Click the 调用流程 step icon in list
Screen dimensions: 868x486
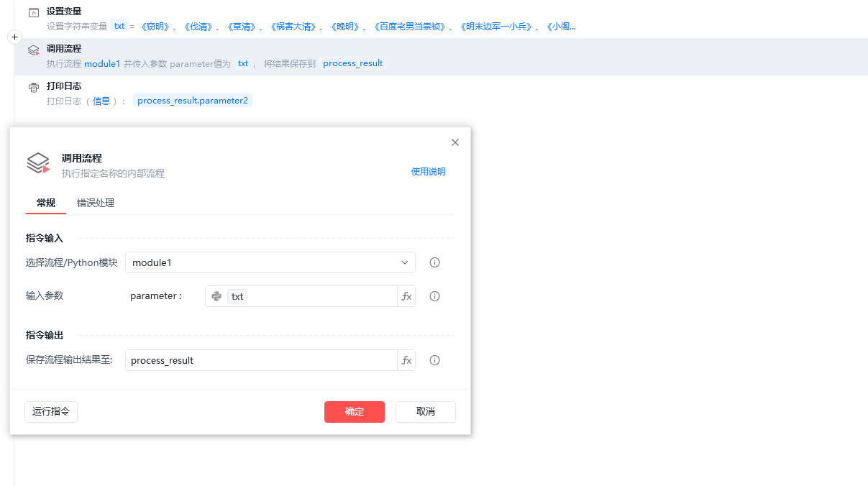pyautogui.click(x=33, y=50)
